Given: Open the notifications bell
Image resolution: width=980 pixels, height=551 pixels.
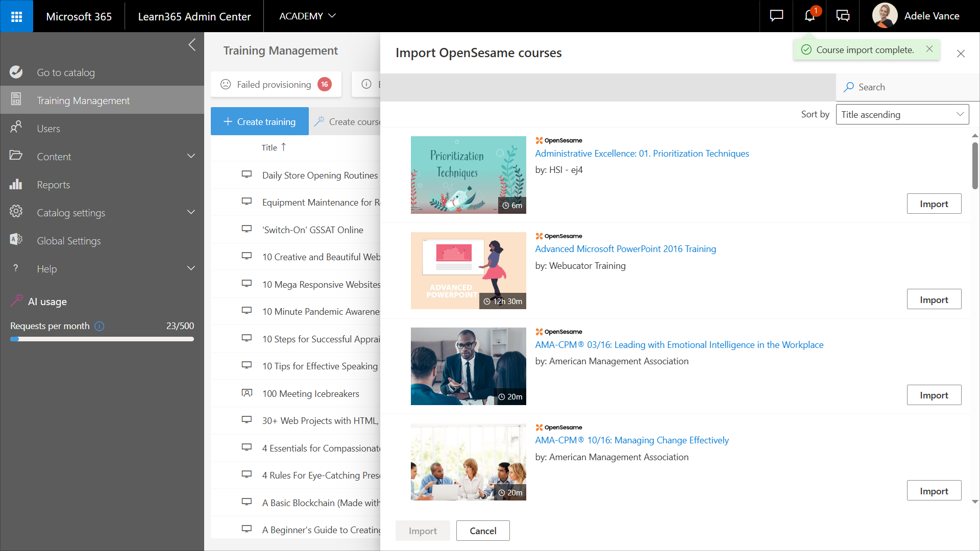Looking at the screenshot, I should 810,16.
